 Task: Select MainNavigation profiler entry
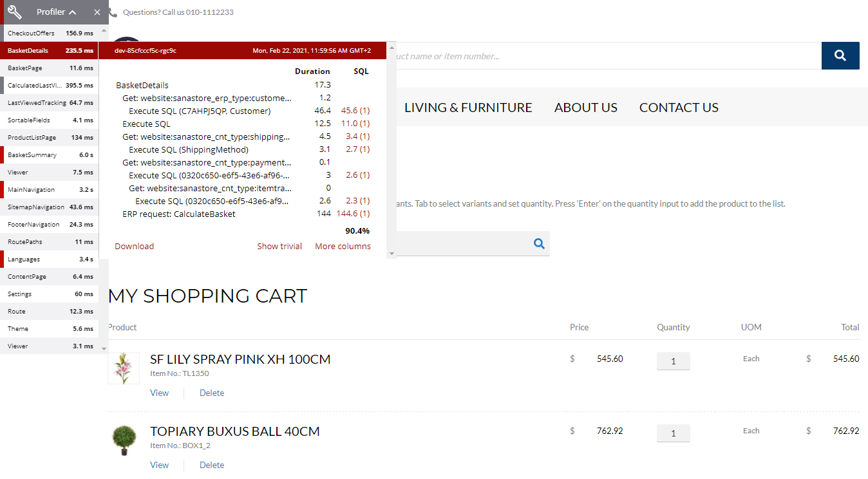[x=50, y=189]
